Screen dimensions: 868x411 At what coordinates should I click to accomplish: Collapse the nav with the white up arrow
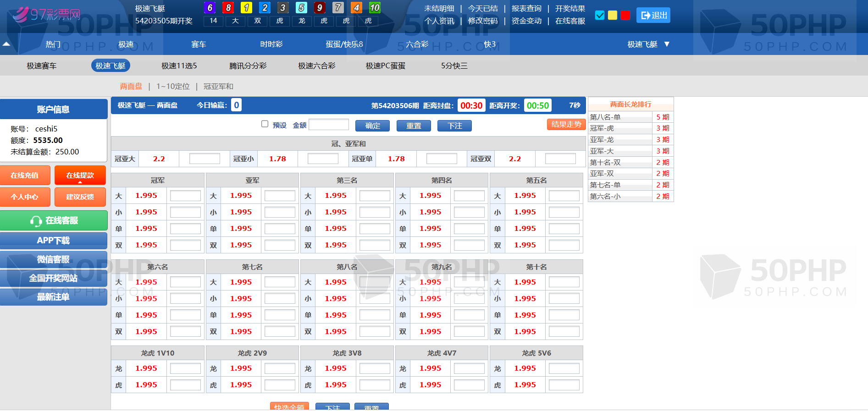6,44
